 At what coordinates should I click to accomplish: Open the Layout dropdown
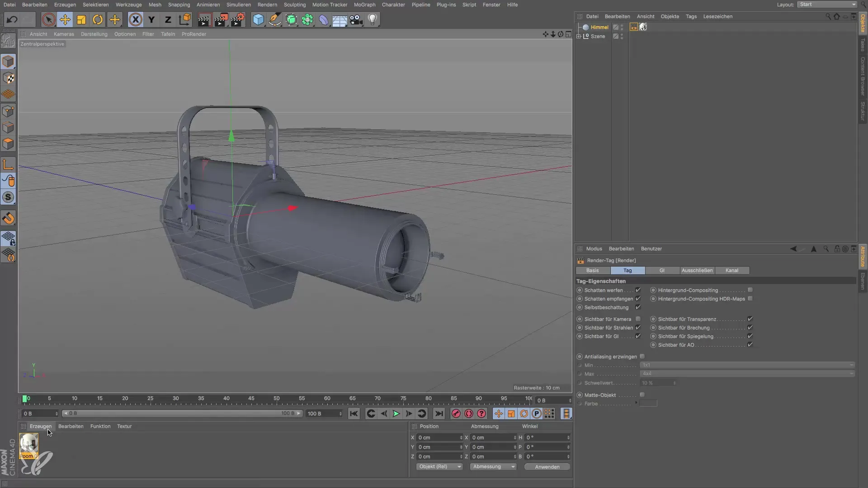point(827,5)
